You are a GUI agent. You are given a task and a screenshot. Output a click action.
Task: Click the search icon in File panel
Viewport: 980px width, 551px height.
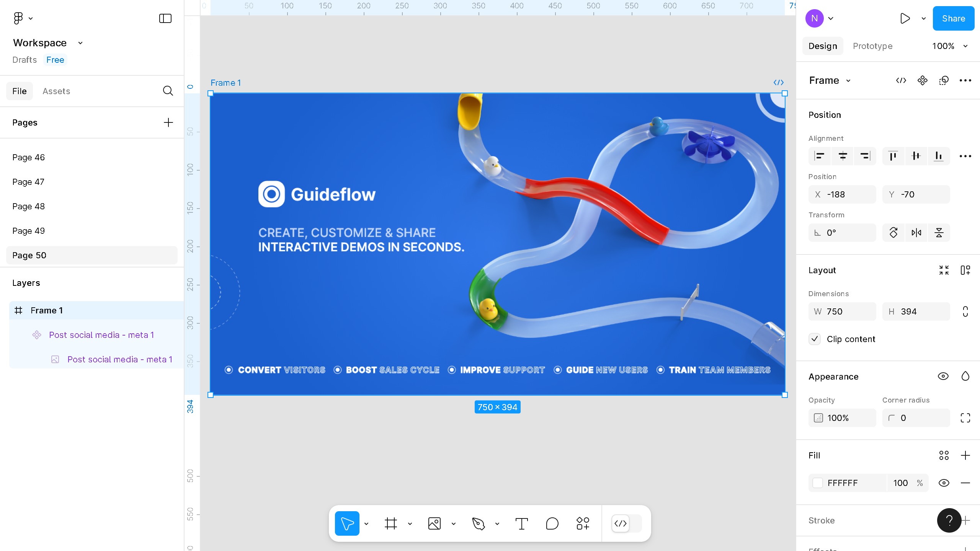168,91
